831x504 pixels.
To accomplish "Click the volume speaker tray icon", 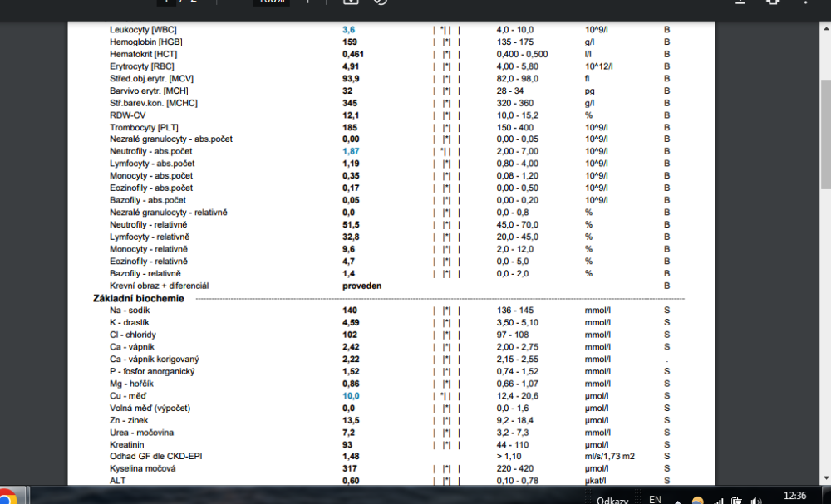I will click(x=756, y=501).
